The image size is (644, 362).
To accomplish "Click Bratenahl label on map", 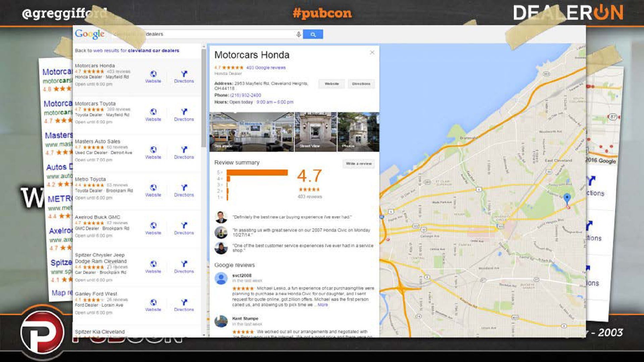I will [x=469, y=138].
